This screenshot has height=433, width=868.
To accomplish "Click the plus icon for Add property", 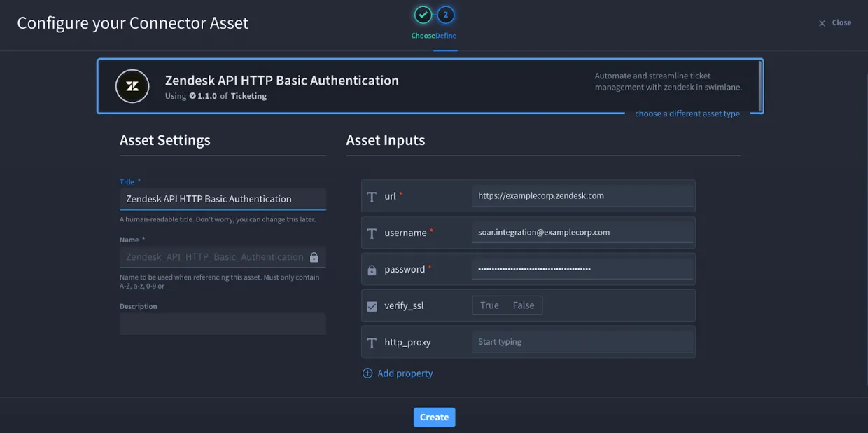I will (x=367, y=373).
